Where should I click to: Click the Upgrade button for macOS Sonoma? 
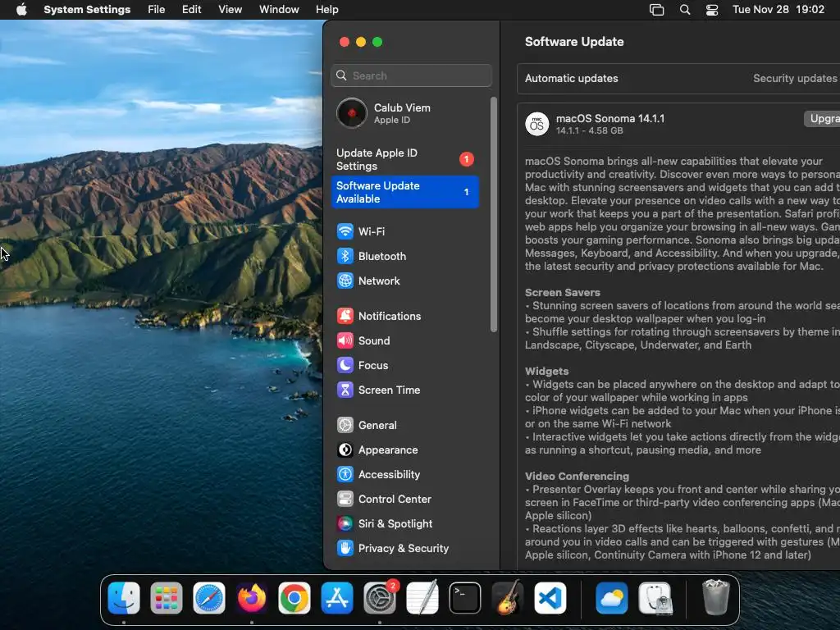coord(822,118)
